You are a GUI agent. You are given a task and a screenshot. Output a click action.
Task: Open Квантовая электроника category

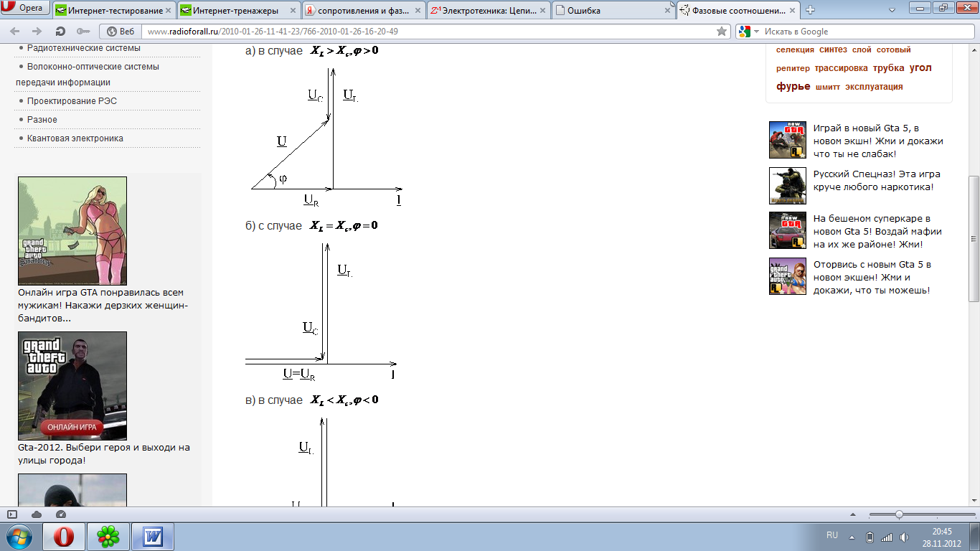click(75, 138)
